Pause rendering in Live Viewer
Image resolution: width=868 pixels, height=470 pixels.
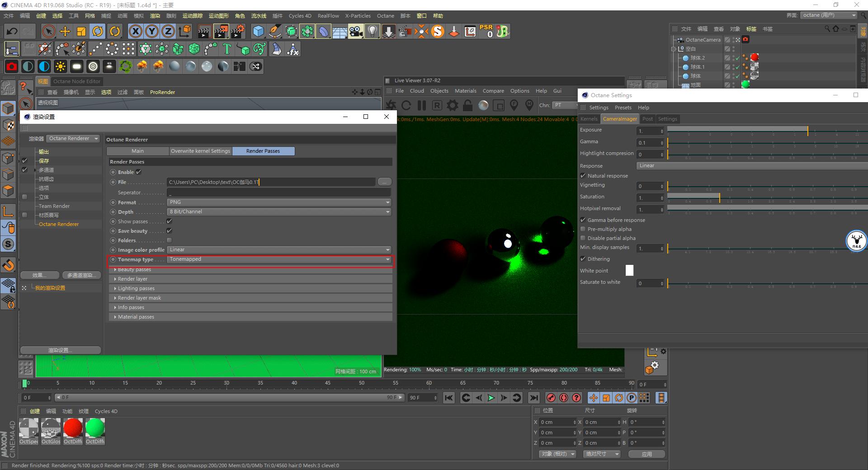point(422,105)
